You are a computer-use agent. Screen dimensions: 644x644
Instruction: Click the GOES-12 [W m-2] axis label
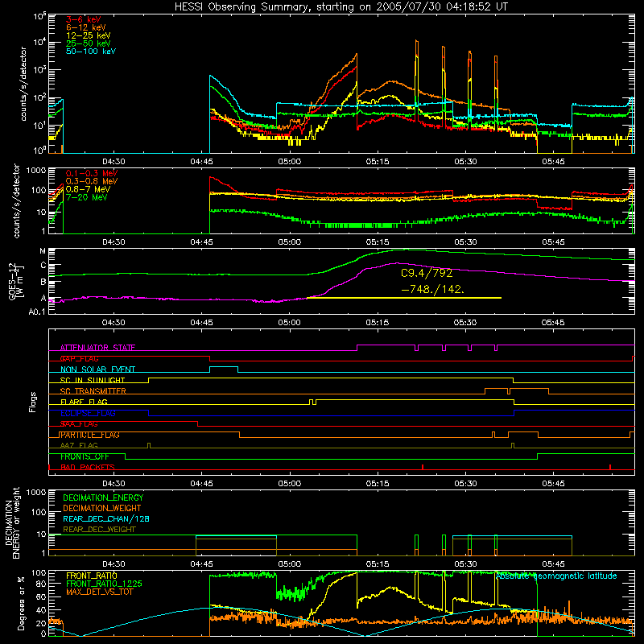(16, 282)
